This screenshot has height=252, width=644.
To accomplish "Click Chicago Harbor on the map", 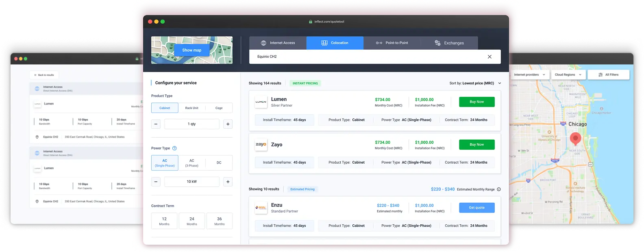I will coord(601,113).
